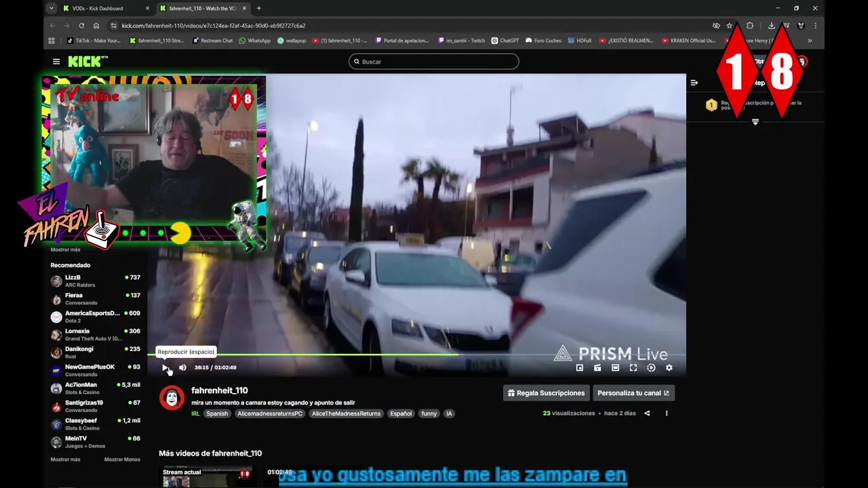Open video player settings gear

coord(669,367)
